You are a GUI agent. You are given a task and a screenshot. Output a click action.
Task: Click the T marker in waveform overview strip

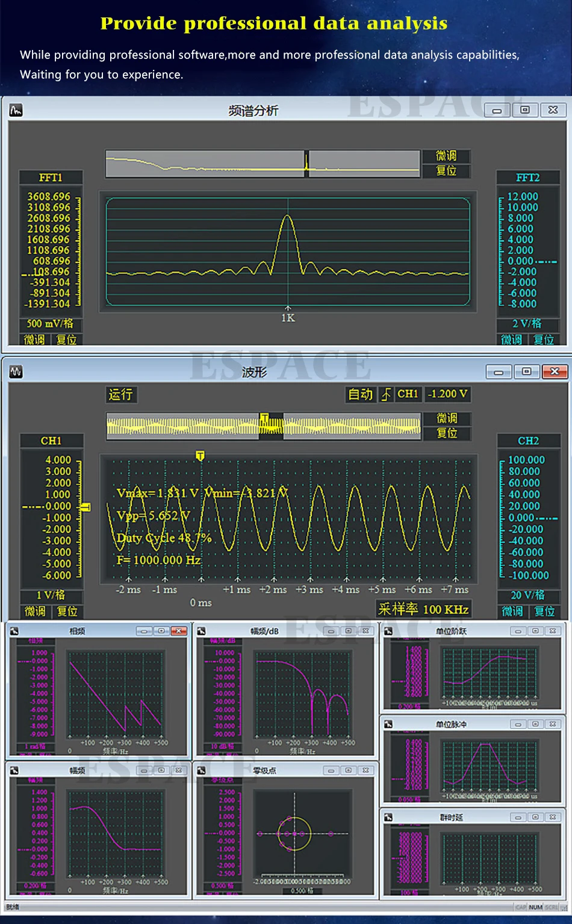click(264, 417)
